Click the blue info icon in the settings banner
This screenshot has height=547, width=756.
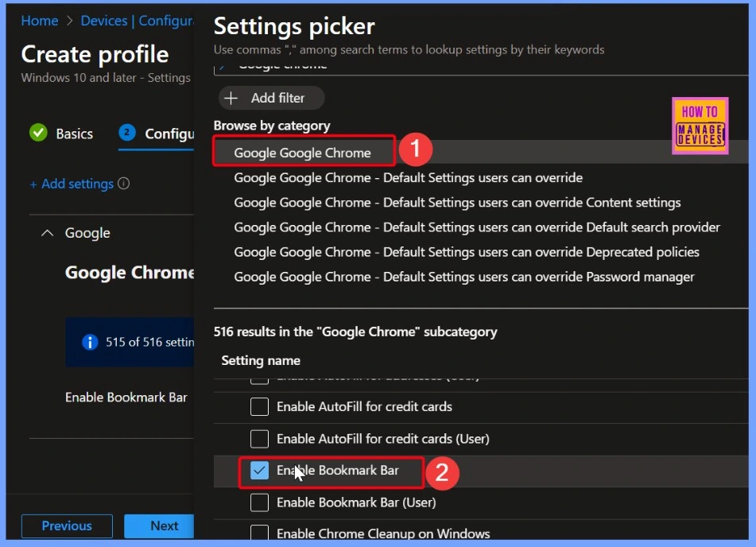(x=90, y=342)
